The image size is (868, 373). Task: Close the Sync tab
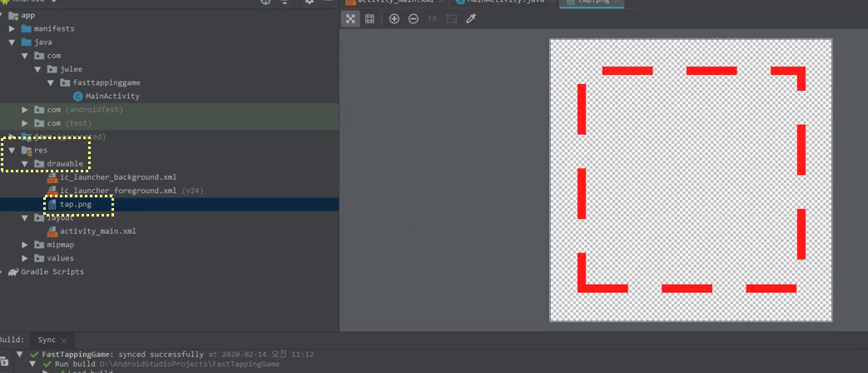63,341
